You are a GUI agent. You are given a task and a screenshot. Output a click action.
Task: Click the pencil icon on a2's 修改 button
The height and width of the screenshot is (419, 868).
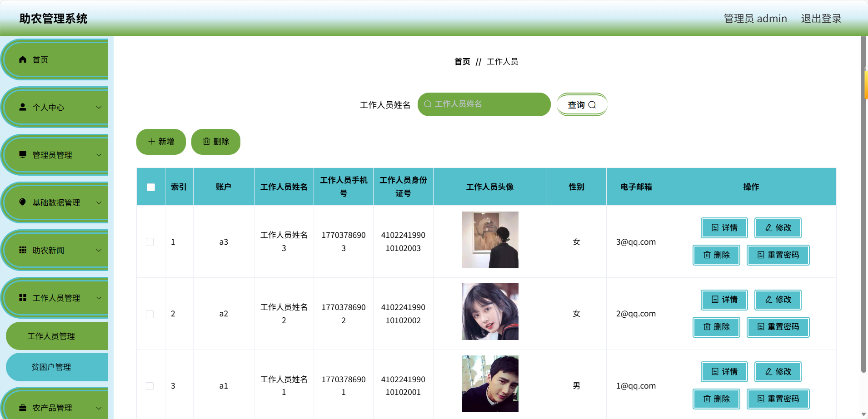(768, 300)
